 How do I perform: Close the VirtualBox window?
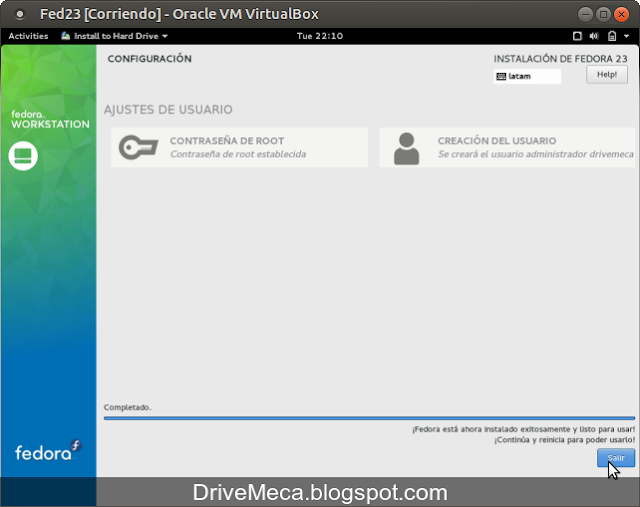pos(621,15)
